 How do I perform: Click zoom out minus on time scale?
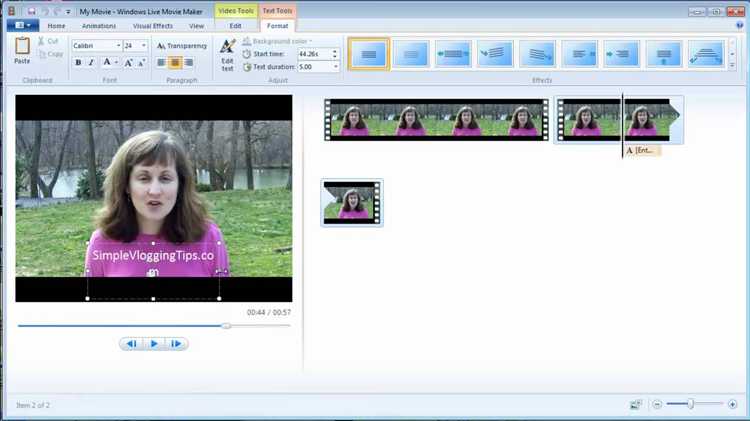[x=657, y=404]
